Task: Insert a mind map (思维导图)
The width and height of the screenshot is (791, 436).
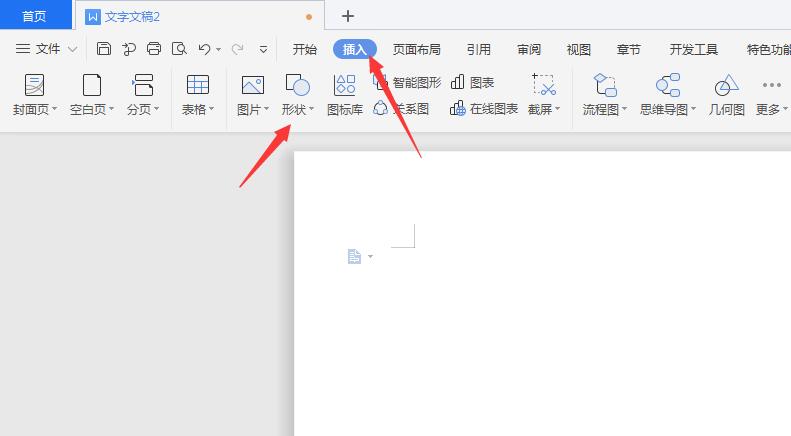Action: (x=668, y=94)
